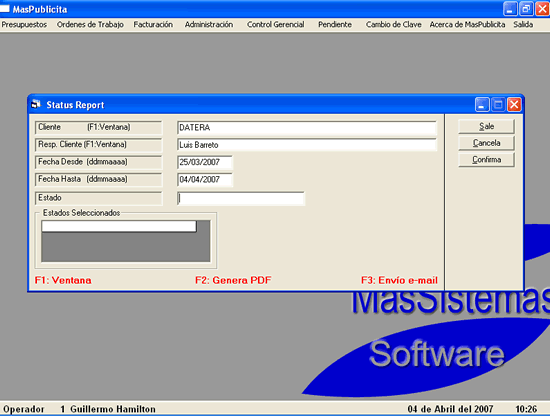Screen dimensions: 550x416
Task: Restore down the MasPublicita main window
Action: click(x=526, y=9)
